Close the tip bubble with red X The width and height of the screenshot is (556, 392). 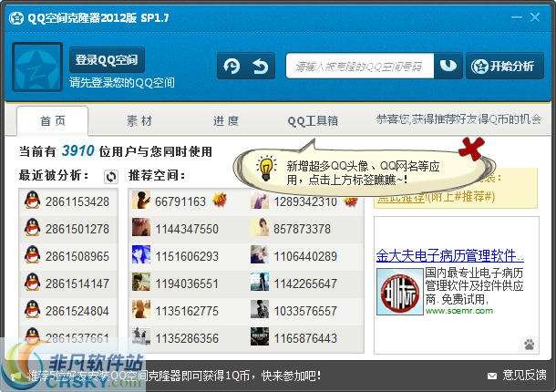click(x=471, y=149)
